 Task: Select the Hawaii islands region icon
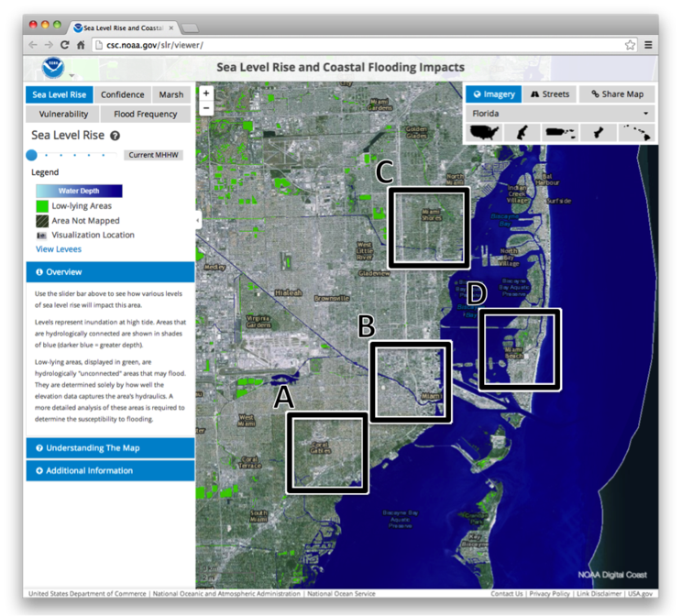635,133
